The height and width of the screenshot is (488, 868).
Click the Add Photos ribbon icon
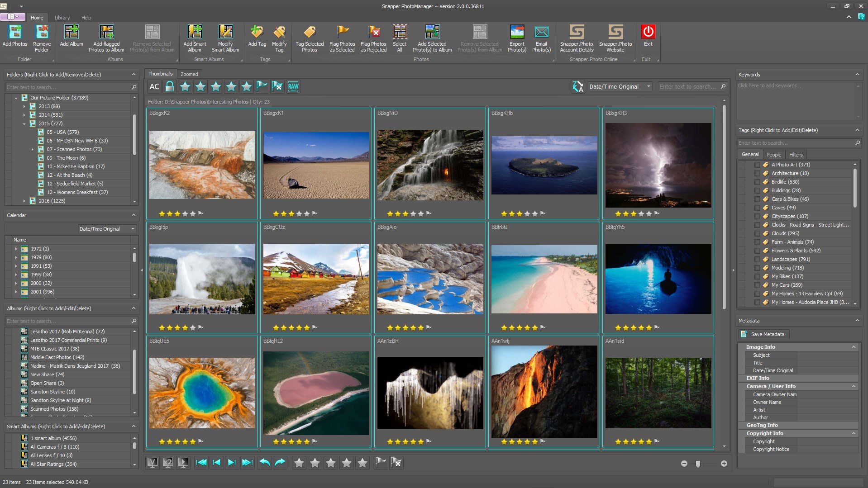[15, 33]
